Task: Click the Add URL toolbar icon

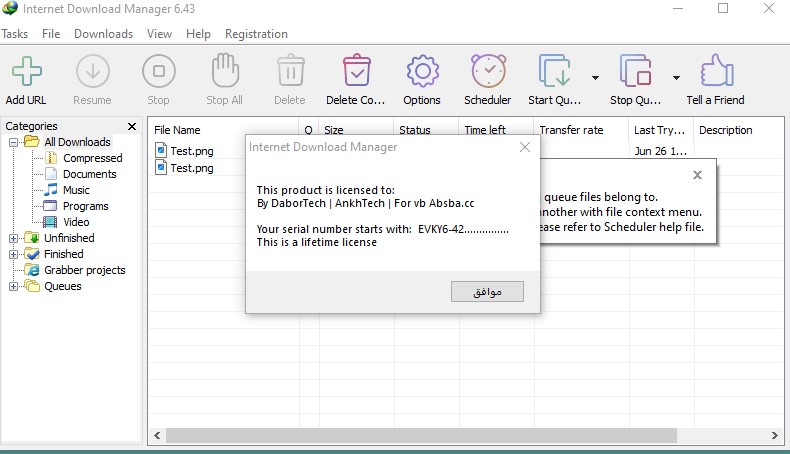Action: (26, 71)
